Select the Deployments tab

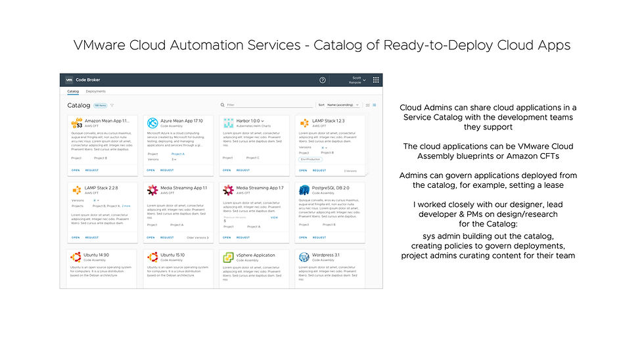[x=96, y=91]
